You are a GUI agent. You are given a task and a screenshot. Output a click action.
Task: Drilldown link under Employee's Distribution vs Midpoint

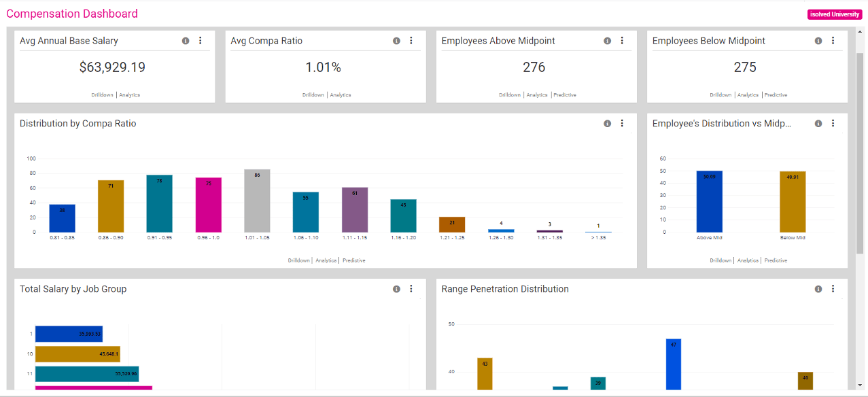coord(721,260)
